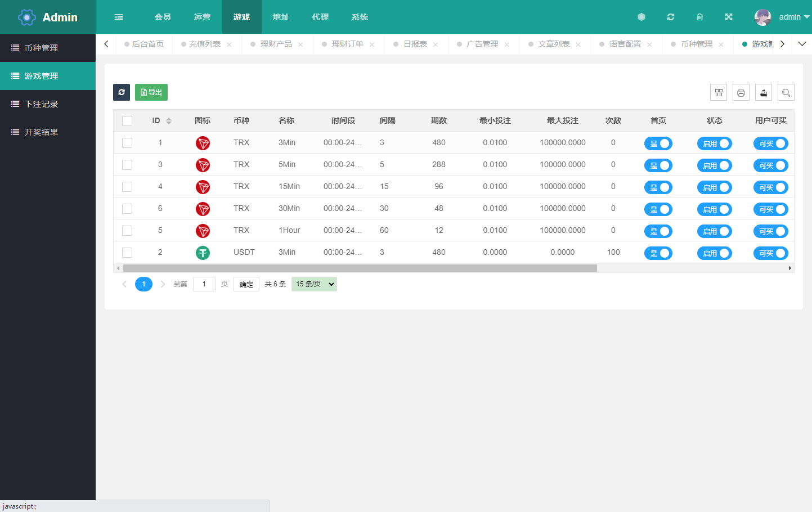Check the row with ID 1
The width and height of the screenshot is (812, 512).
pyautogui.click(x=127, y=143)
